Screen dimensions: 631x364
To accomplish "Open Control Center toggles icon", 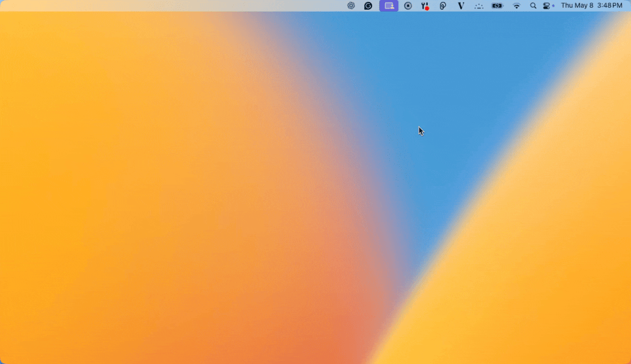I will click(546, 6).
